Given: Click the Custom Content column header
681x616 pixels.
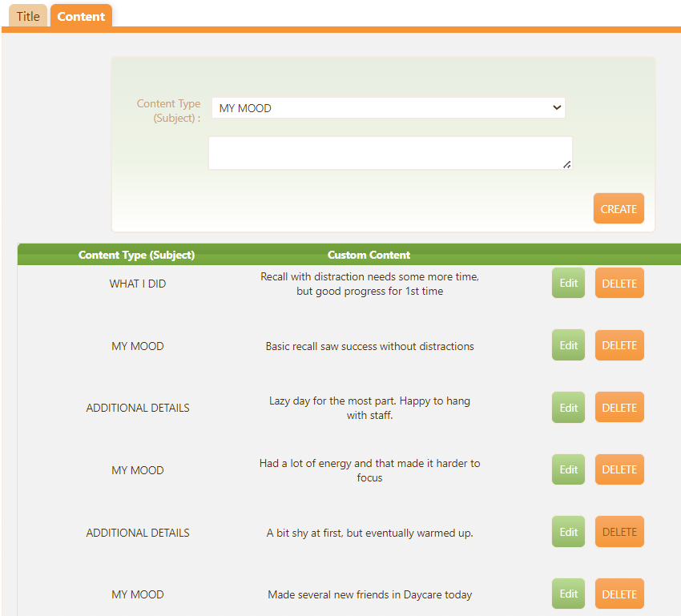Looking at the screenshot, I should tap(369, 255).
